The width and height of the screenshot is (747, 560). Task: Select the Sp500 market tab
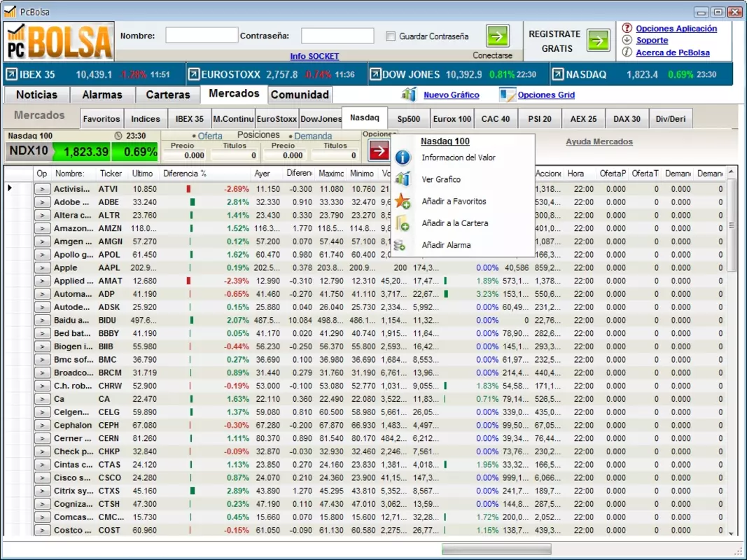(409, 118)
